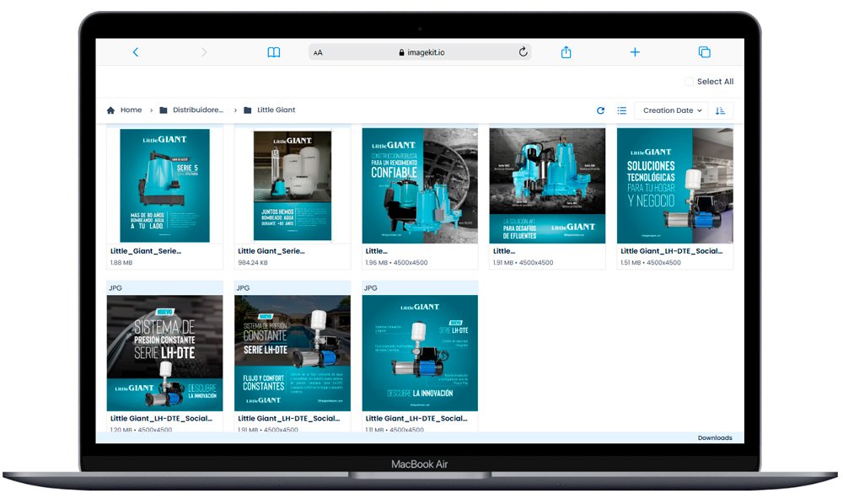Select the Soluciones Tecnológicas image
The width and height of the screenshot is (843, 504).
pyautogui.click(x=674, y=185)
